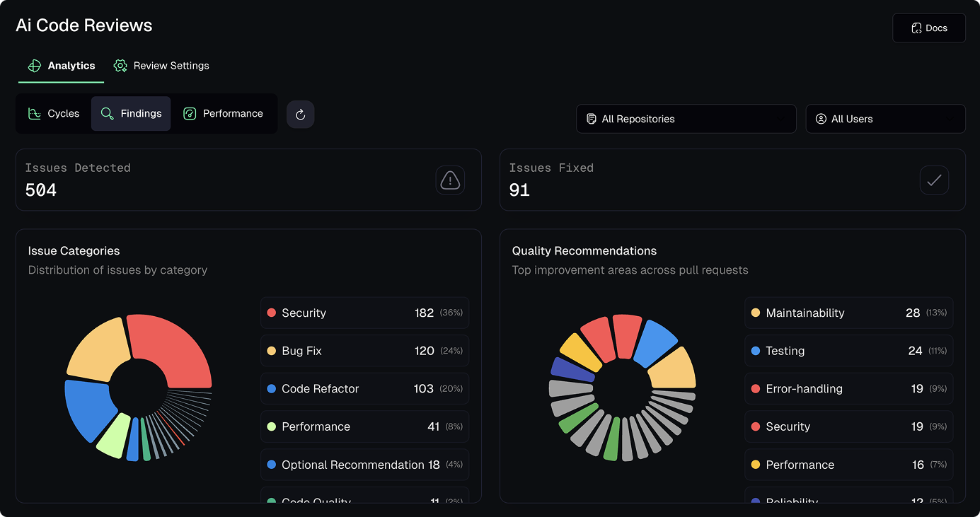
Task: Open the All Repositories dropdown
Action: click(685, 119)
